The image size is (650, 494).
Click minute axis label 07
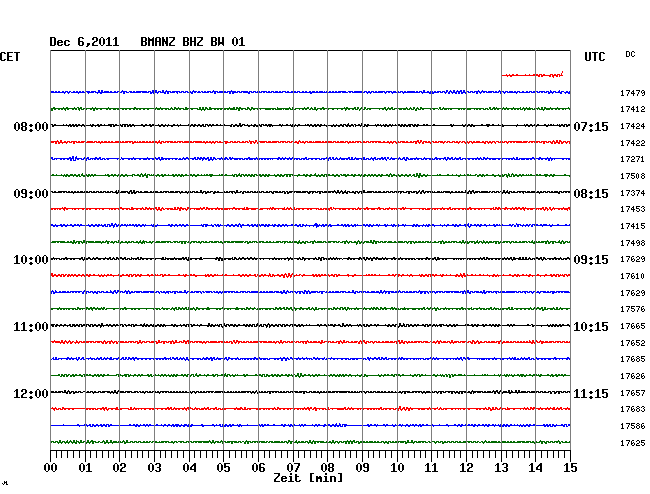[293, 468]
